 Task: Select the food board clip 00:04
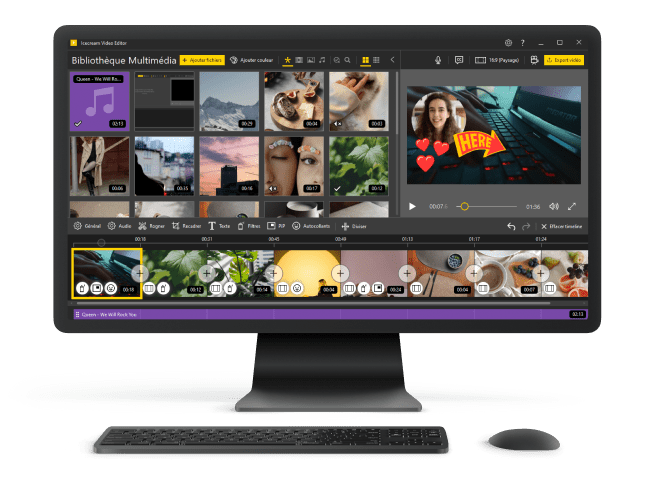click(x=294, y=102)
